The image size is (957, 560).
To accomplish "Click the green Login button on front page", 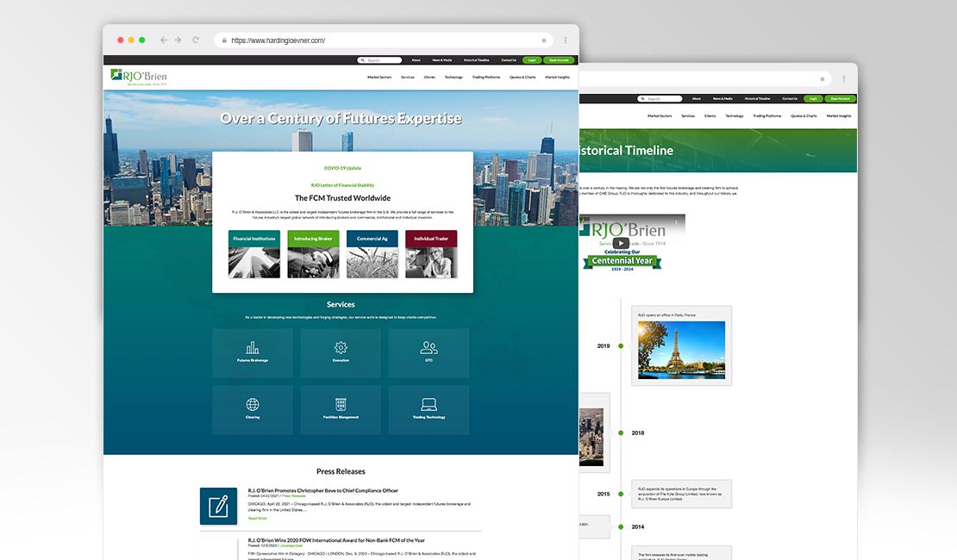I will coord(532,59).
